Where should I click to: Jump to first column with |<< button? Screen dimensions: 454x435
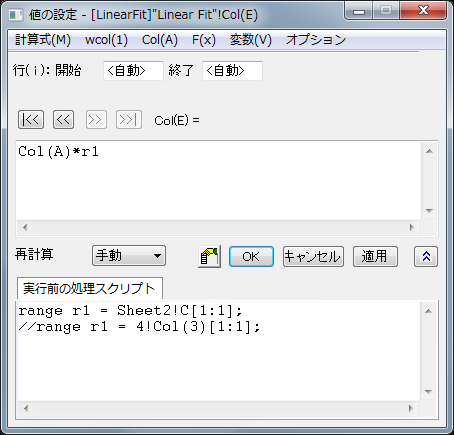[x=31, y=120]
